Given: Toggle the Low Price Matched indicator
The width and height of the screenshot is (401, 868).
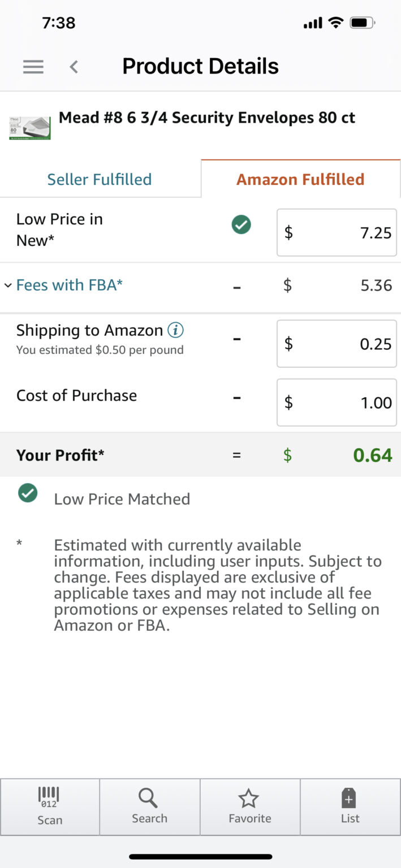Looking at the screenshot, I should (x=28, y=493).
